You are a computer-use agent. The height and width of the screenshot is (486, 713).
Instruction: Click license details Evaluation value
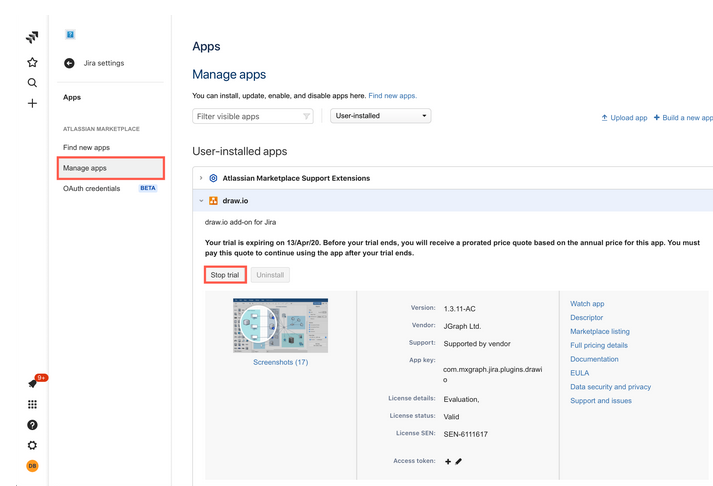point(461,400)
